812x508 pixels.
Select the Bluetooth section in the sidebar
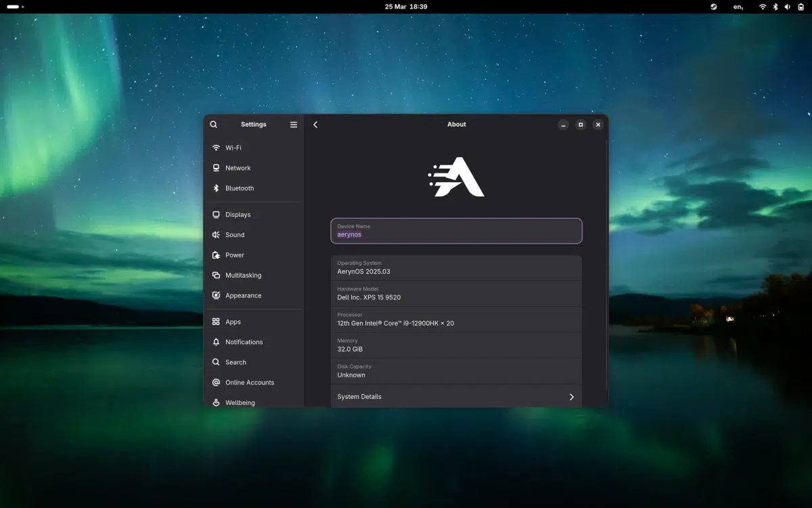tap(240, 188)
